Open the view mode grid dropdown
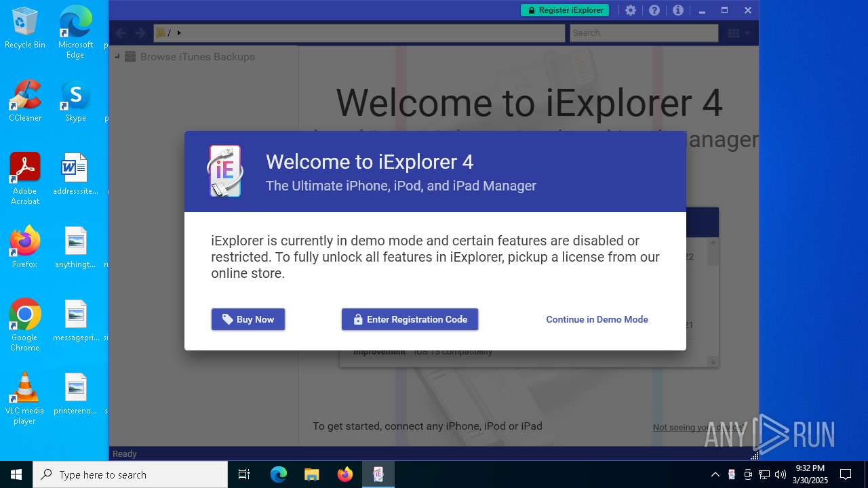The width and height of the screenshot is (868, 488). click(738, 33)
